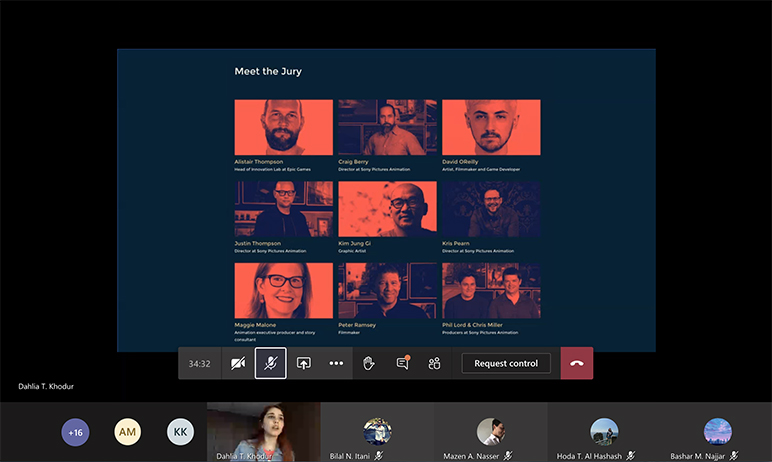Select Mazen A. Nasser's avatar

(491, 431)
